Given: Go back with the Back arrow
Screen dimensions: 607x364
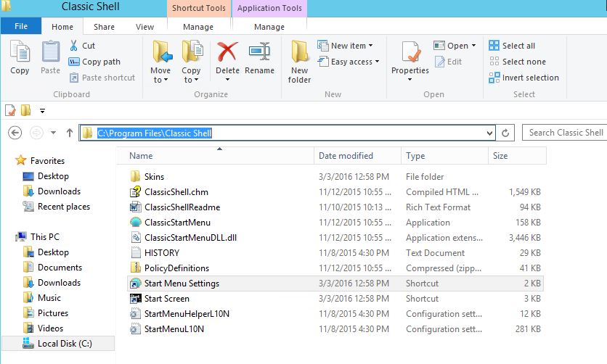Looking at the screenshot, I should [x=15, y=133].
